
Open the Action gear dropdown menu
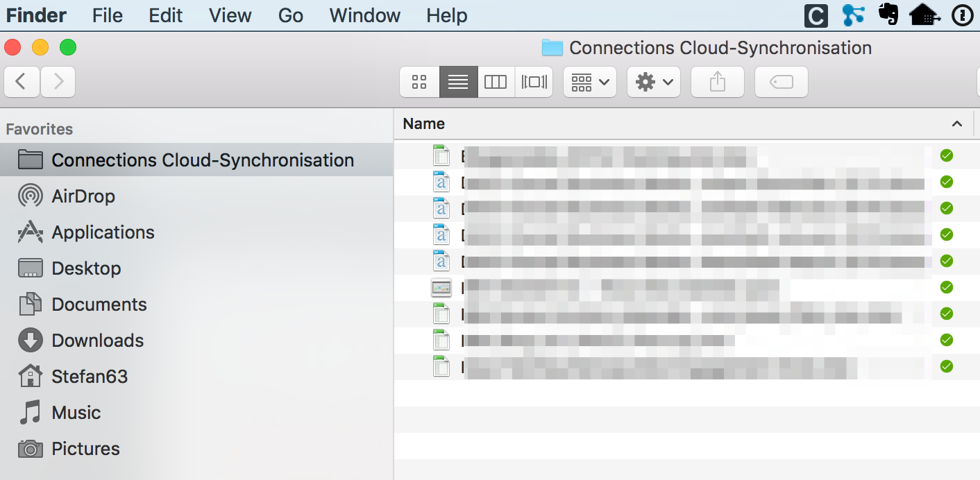[x=653, y=83]
